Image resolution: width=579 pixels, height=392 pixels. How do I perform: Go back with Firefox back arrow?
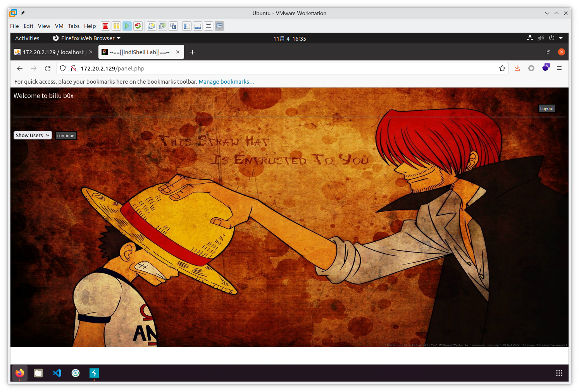click(20, 69)
